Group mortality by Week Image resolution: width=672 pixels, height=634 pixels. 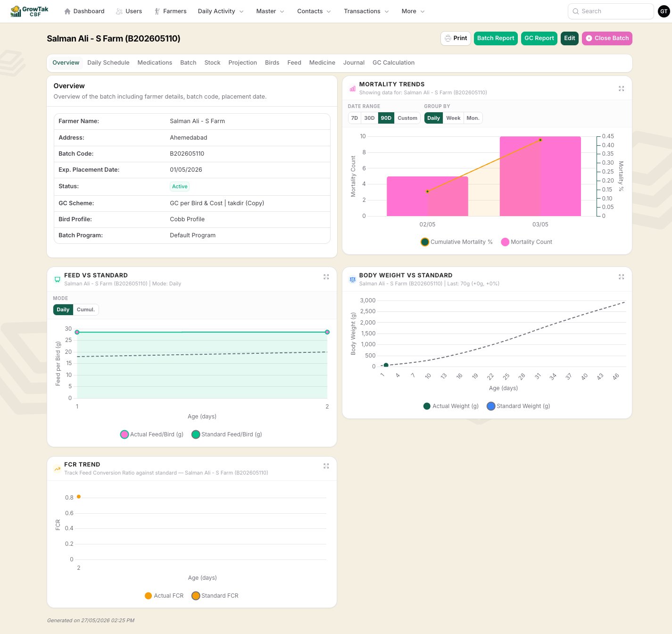[453, 118]
